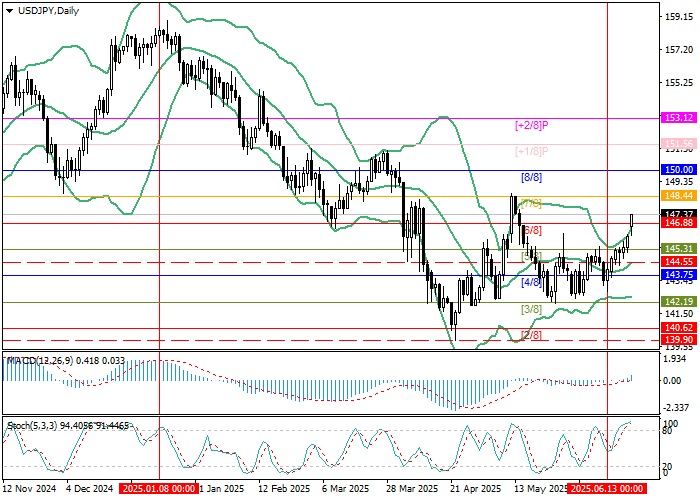700x500 pixels.
Task: Select the olive 142.19 price label
Action: point(679,301)
